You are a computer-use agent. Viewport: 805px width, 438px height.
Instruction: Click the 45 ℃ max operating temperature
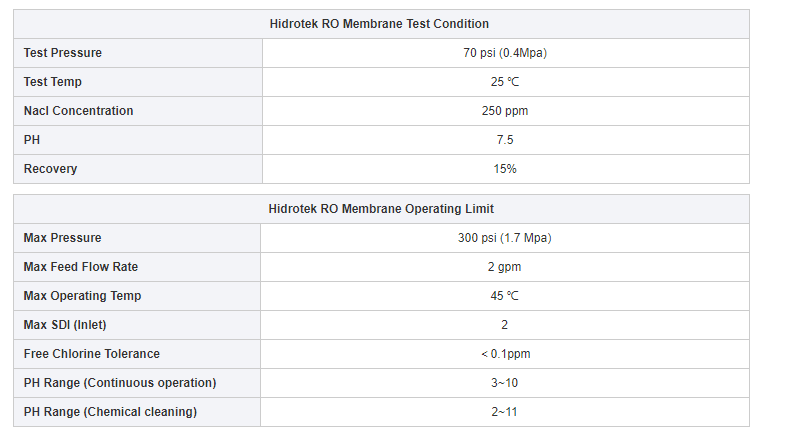tap(504, 296)
